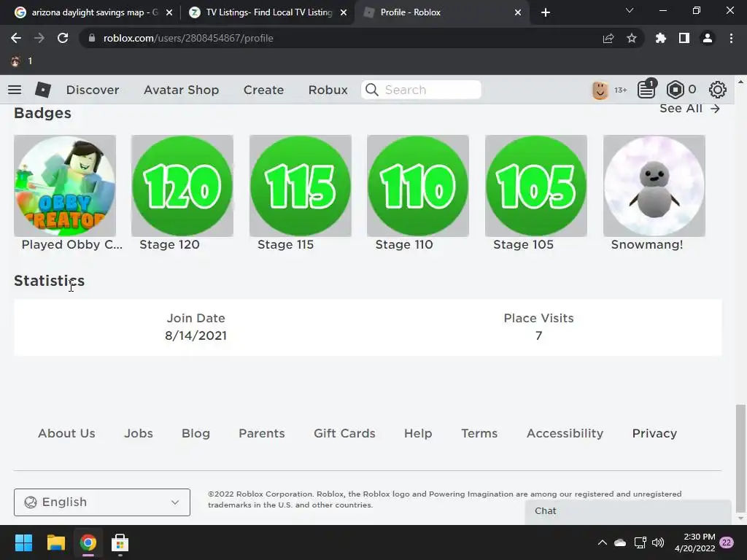
Task: Close the arizona daylight savings tab
Action: tap(169, 12)
